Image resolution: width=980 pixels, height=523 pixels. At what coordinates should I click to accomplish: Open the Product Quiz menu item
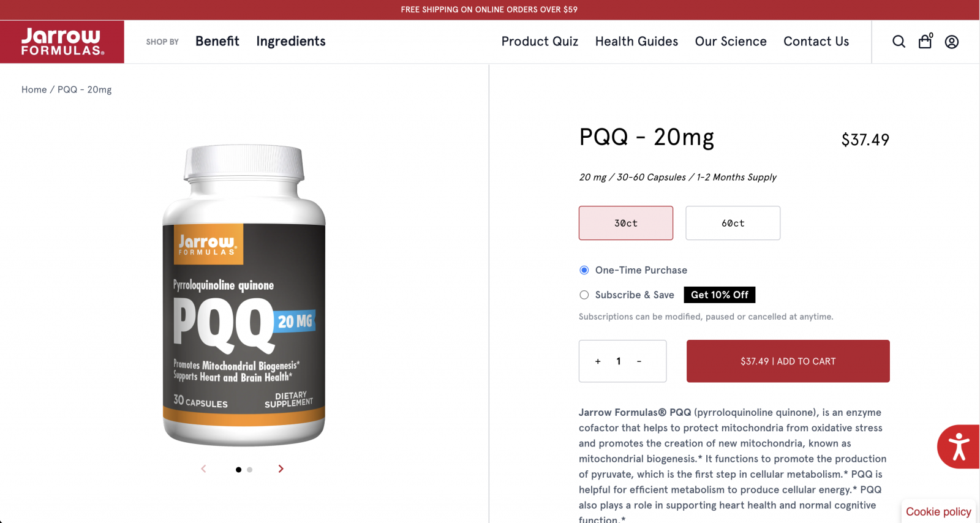540,41
